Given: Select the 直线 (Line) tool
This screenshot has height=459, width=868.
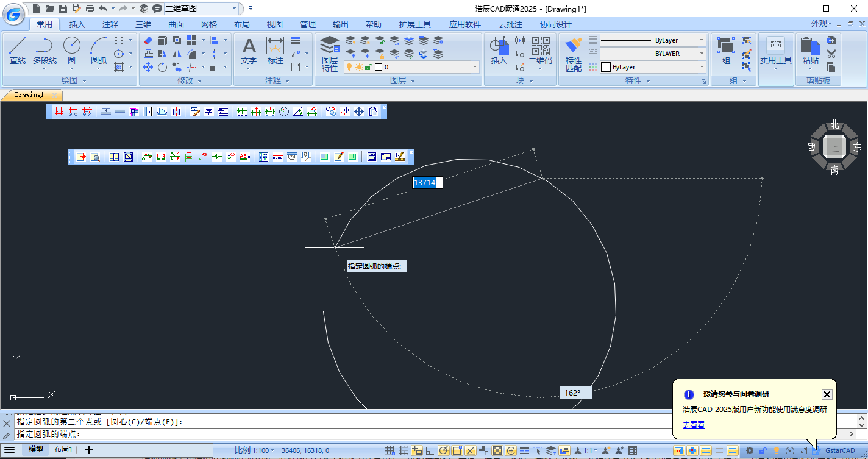Looking at the screenshot, I should coord(18,50).
